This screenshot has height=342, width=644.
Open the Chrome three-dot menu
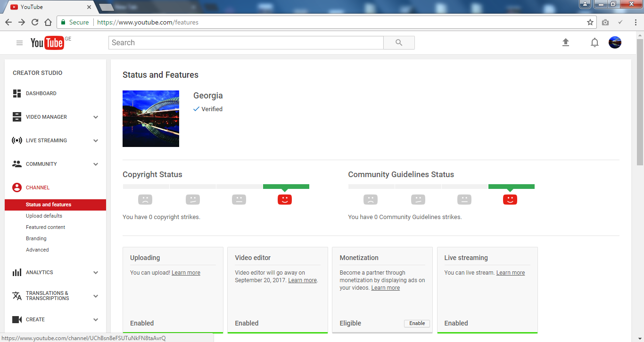point(635,22)
